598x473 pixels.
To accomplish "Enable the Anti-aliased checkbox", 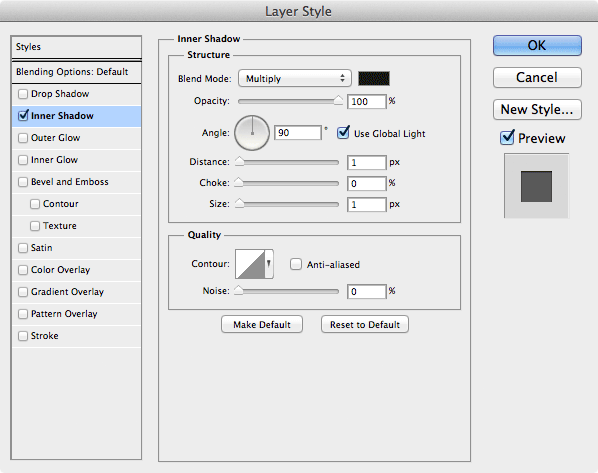I will click(296, 264).
